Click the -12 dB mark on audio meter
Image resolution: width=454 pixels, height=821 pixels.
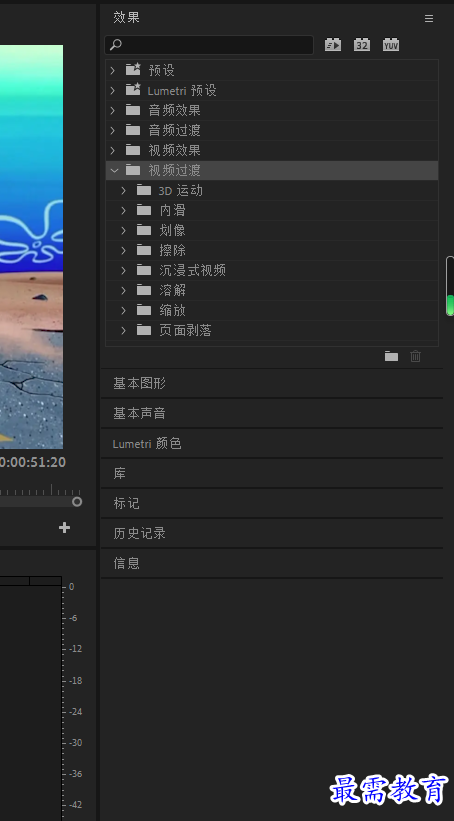pos(75,649)
